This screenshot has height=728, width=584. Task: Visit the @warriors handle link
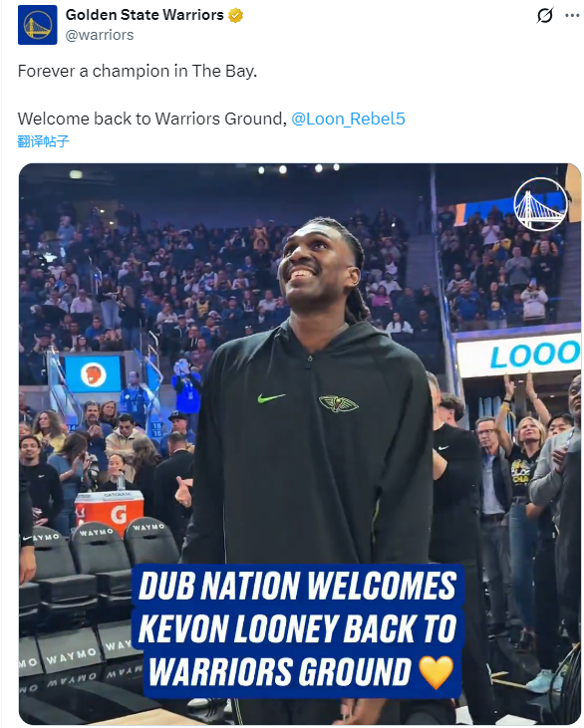100,35
